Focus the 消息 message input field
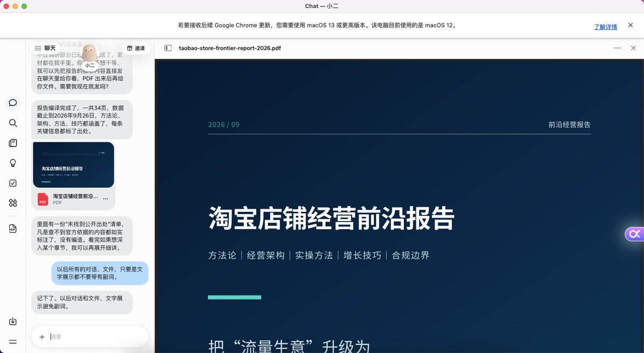644x353 pixels. click(x=97, y=337)
